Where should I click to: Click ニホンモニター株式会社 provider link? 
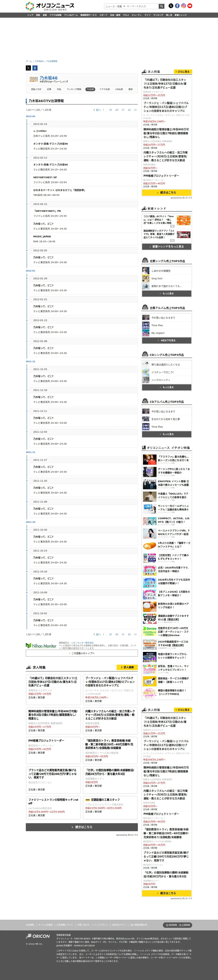tap(82, 643)
